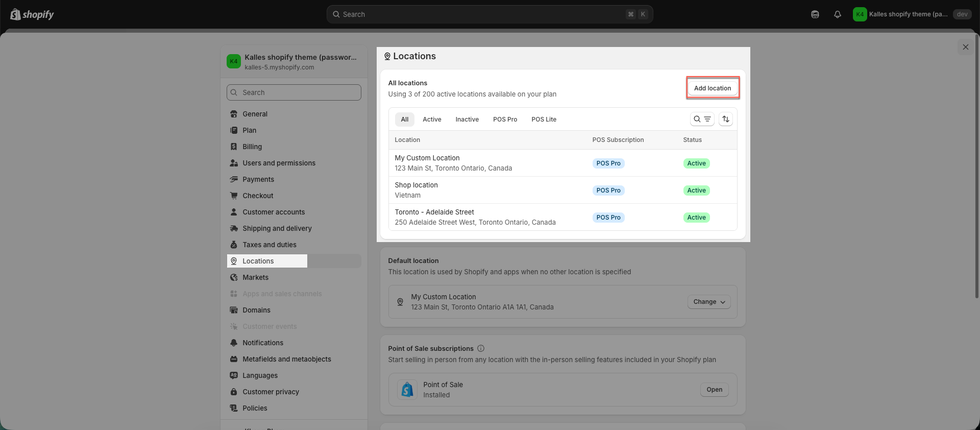980x430 pixels.
Task: Click Open beside Point of Sale
Action: coord(714,390)
